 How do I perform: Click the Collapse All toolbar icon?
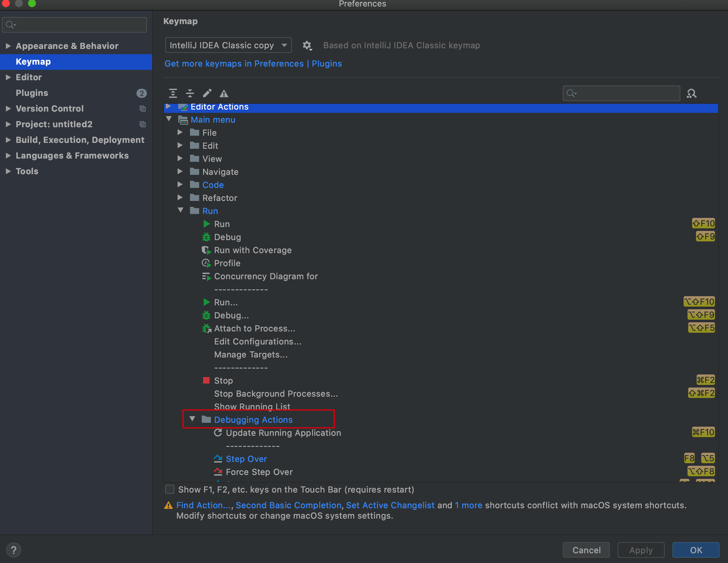pos(190,93)
